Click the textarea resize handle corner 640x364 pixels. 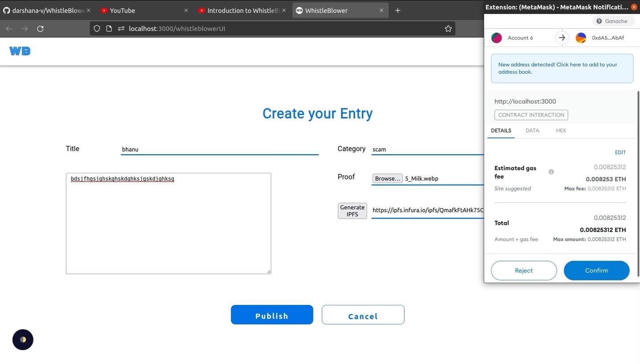tap(268, 271)
